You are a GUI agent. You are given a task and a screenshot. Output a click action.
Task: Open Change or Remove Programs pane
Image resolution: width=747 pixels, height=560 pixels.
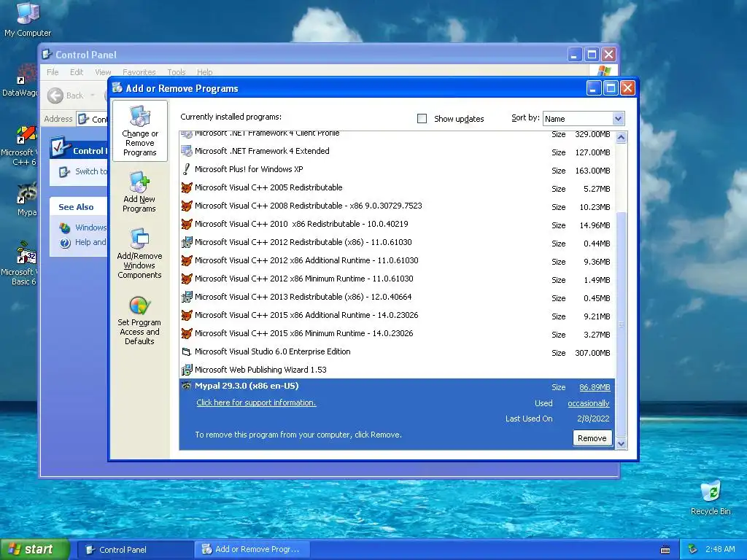coord(139,131)
